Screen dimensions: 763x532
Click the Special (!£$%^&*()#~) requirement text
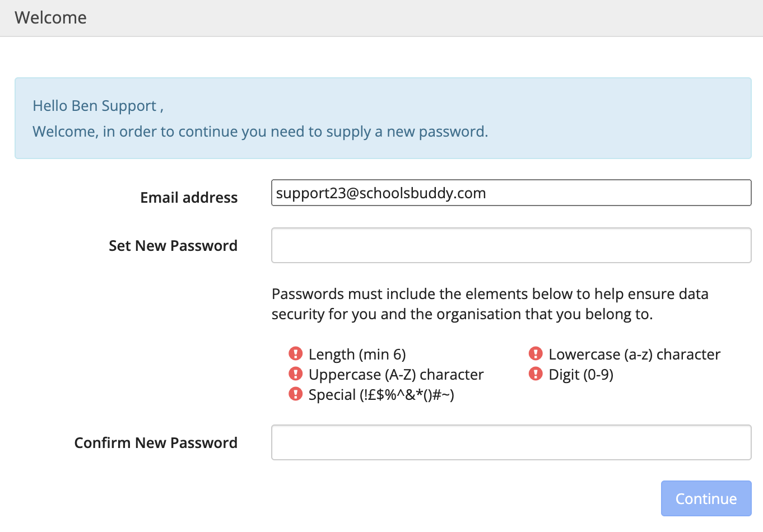click(x=381, y=395)
